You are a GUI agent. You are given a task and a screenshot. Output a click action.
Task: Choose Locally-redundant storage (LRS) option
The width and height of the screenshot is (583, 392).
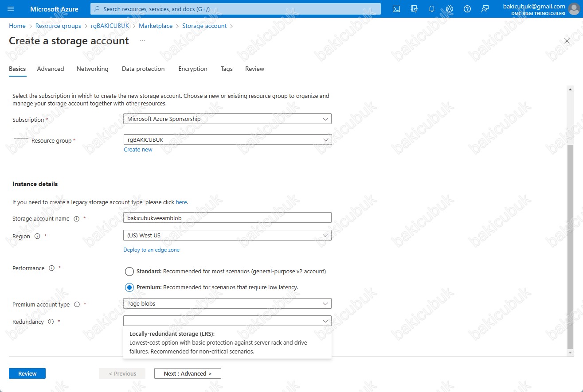(x=227, y=342)
